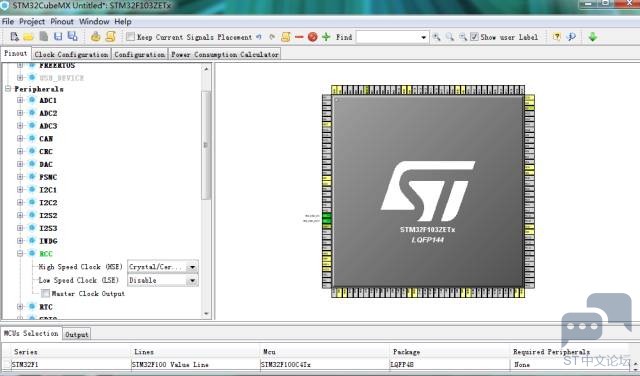The width and height of the screenshot is (640, 376).
Task: Click the Save As toolbar icon
Action: pyautogui.click(x=73, y=36)
